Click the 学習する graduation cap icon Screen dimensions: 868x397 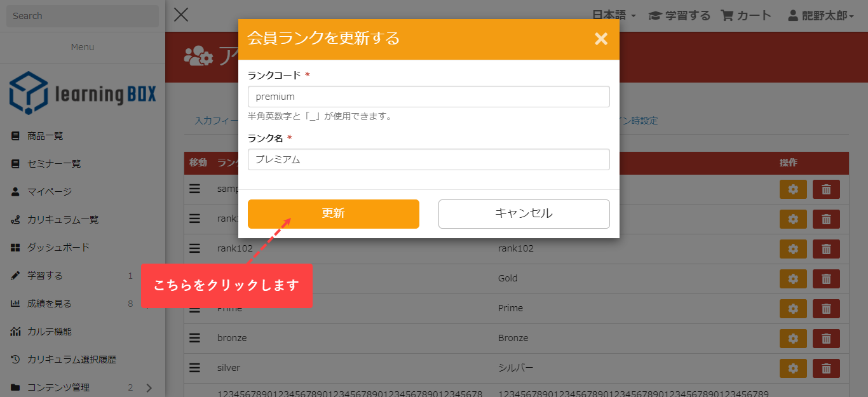pos(654,15)
